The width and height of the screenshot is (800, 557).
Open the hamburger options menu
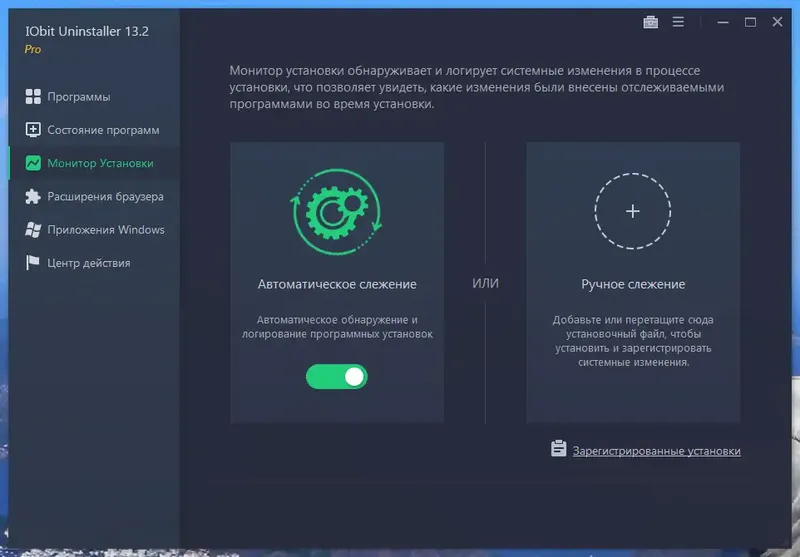[678, 22]
